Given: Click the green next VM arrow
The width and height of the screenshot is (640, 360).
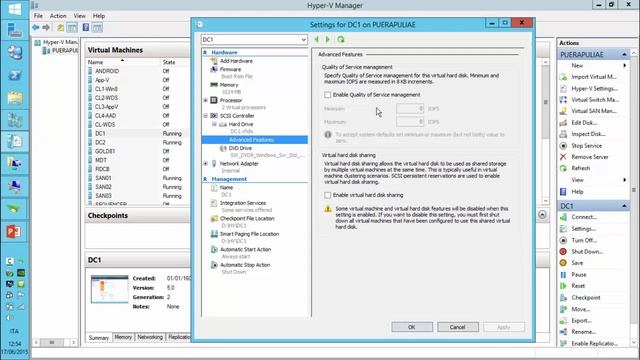Looking at the screenshot, I should click(327, 40).
